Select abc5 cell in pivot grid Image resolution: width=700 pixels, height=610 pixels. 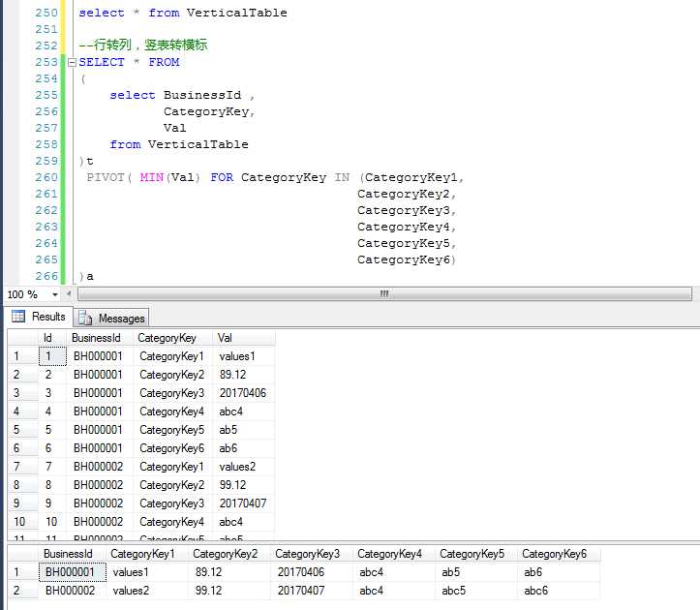(x=476, y=591)
